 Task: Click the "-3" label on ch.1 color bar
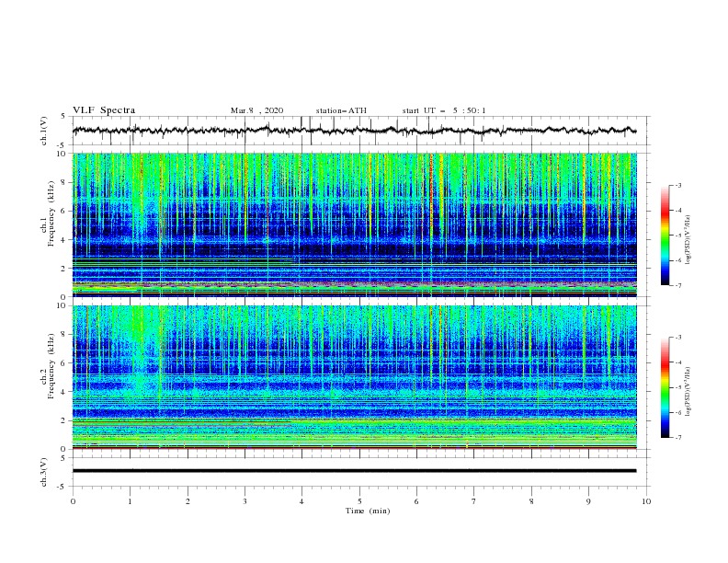click(677, 185)
